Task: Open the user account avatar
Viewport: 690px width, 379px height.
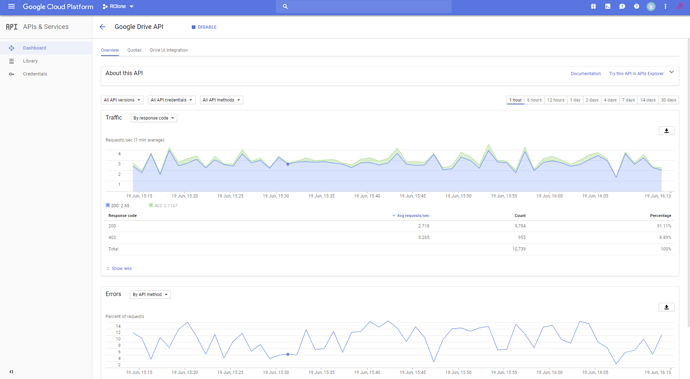Action: [x=651, y=7]
